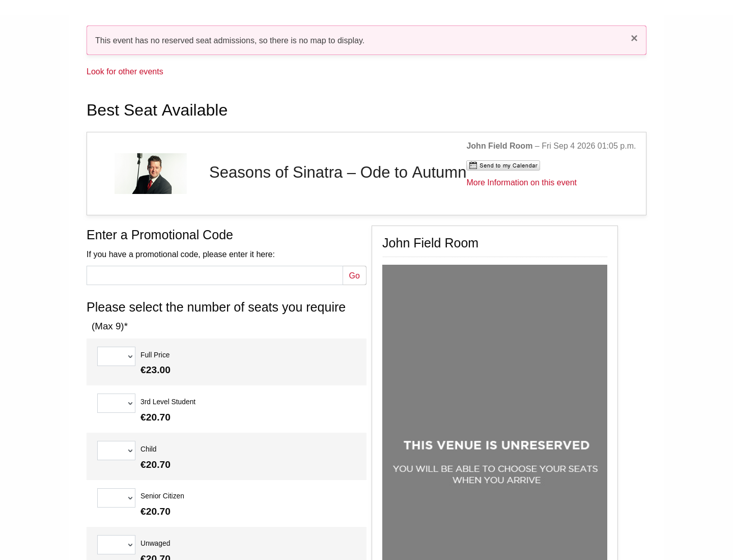Open the Unwaged ticket quantity dropdown
This screenshot has width=733, height=560.
pos(116,545)
